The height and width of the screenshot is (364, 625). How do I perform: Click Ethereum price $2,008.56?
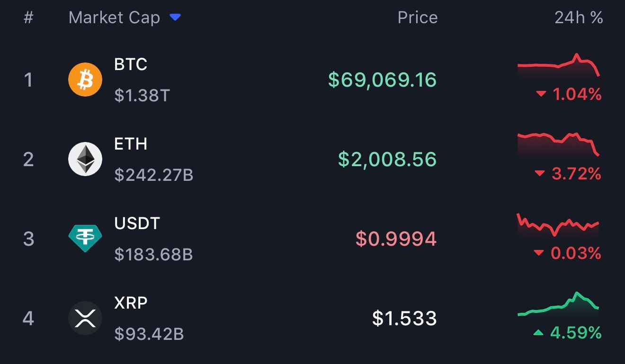[x=387, y=159]
